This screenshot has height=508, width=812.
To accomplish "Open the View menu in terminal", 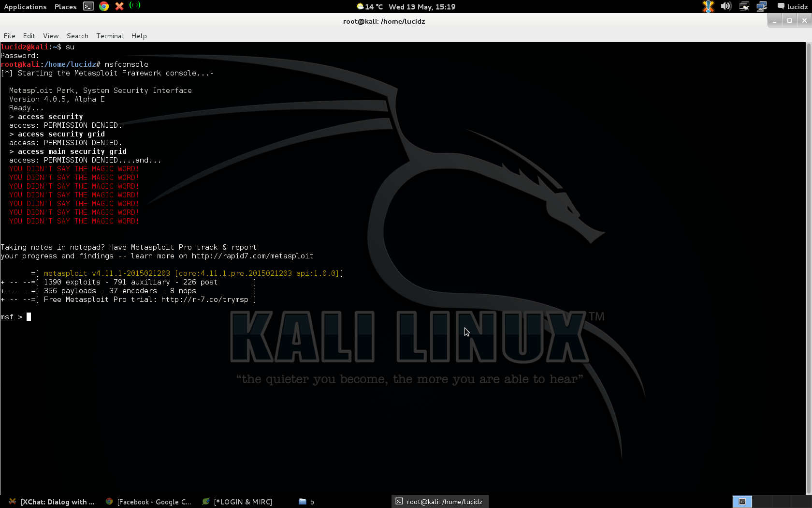I will [x=51, y=36].
